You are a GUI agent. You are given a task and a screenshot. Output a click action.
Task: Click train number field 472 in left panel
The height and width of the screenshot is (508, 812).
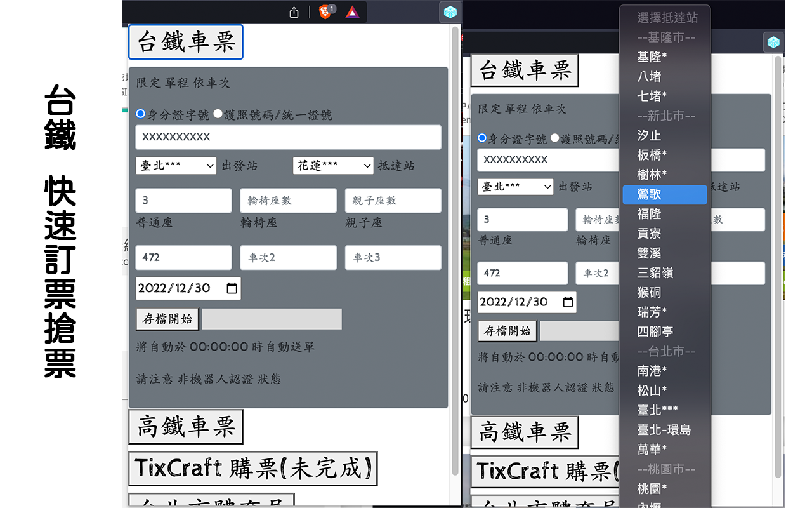pos(184,258)
